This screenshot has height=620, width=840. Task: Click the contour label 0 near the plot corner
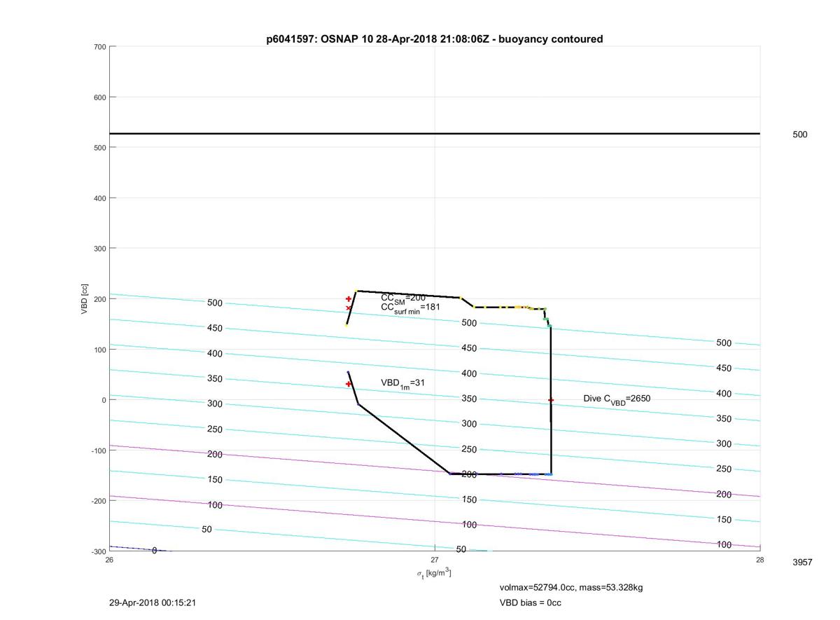(155, 551)
